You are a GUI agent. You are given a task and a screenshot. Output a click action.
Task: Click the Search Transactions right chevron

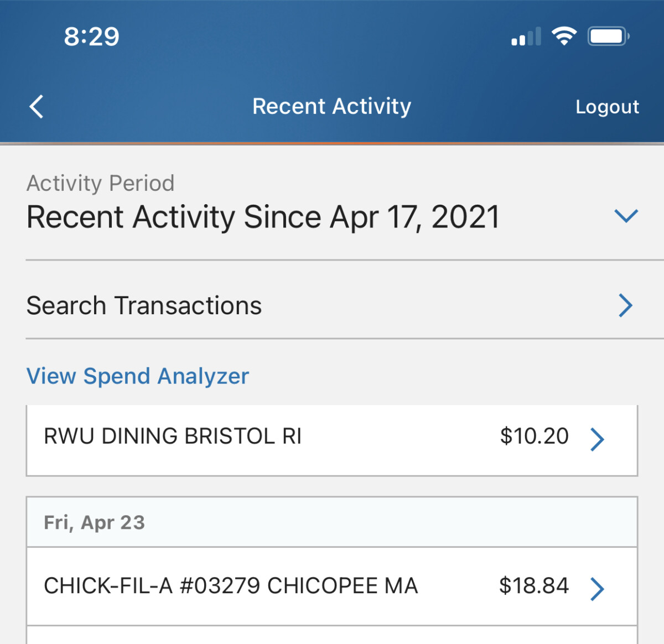tap(625, 305)
